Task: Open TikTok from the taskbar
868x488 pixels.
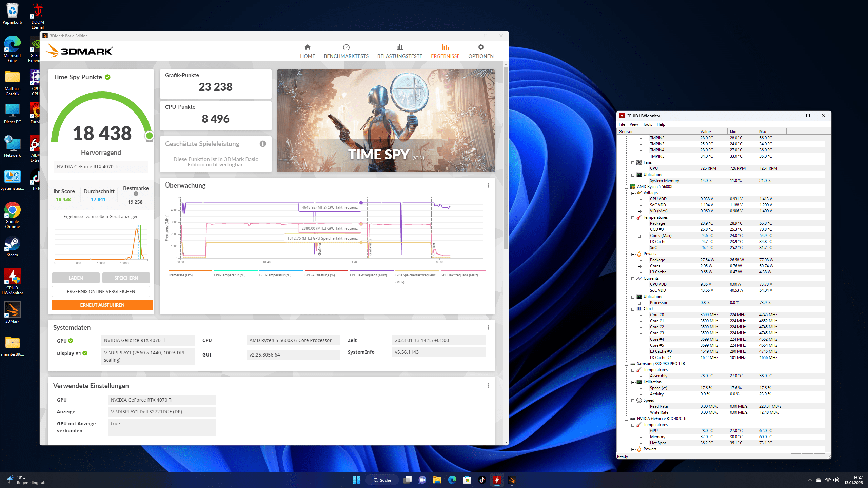Action: click(482, 480)
